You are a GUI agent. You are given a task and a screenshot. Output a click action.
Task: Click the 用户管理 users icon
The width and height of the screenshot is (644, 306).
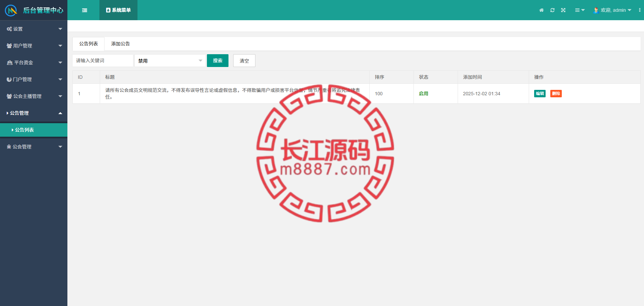pos(9,46)
